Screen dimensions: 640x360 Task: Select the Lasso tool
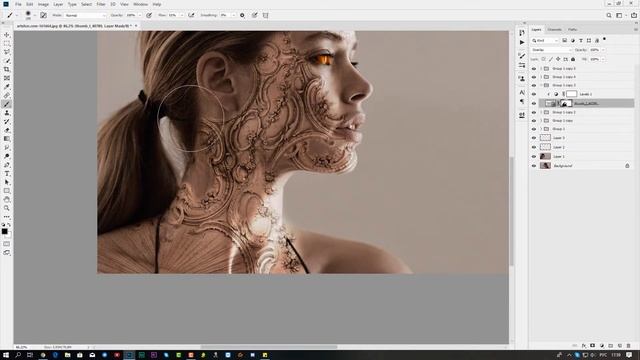click(7, 52)
